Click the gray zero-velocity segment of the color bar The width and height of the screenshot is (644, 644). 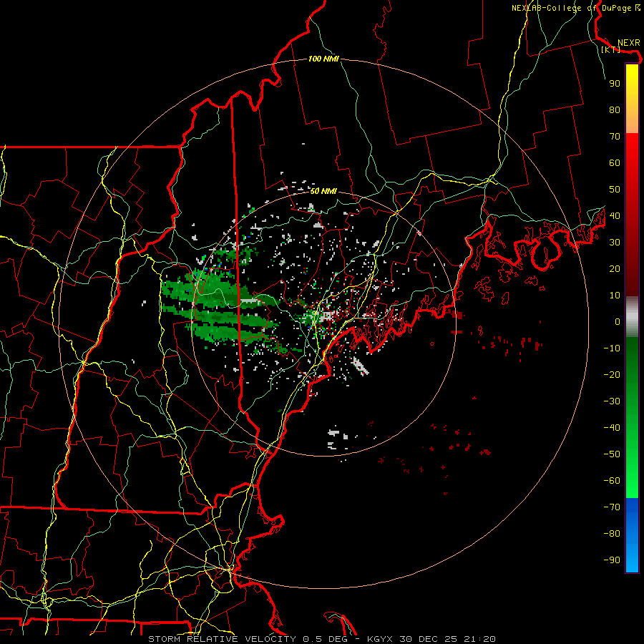coord(632,317)
